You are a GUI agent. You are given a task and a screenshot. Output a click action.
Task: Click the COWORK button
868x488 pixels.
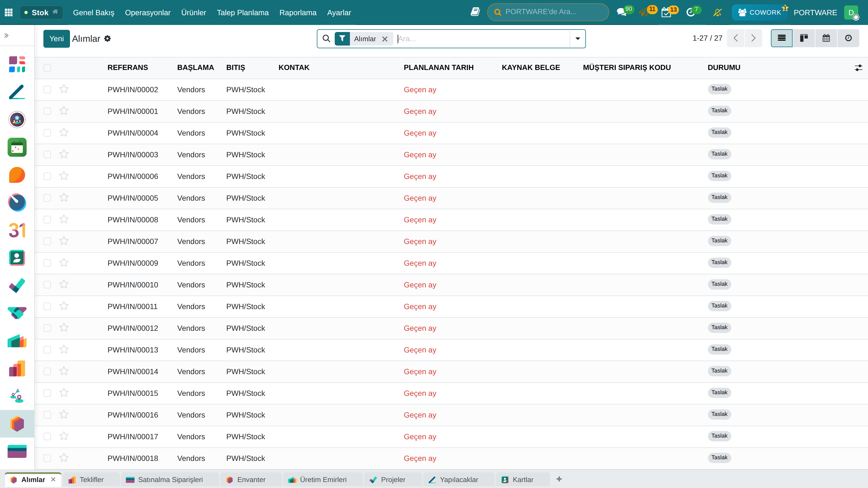tap(759, 12)
